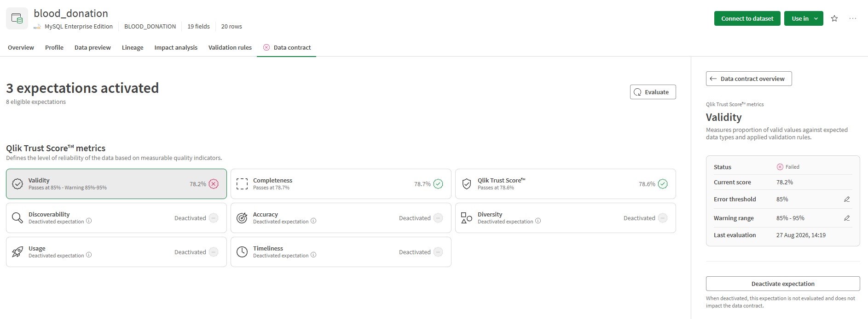The image size is (868, 319).
Task: Show Diversity deactivated info tooltip icon
Action: (538, 221)
